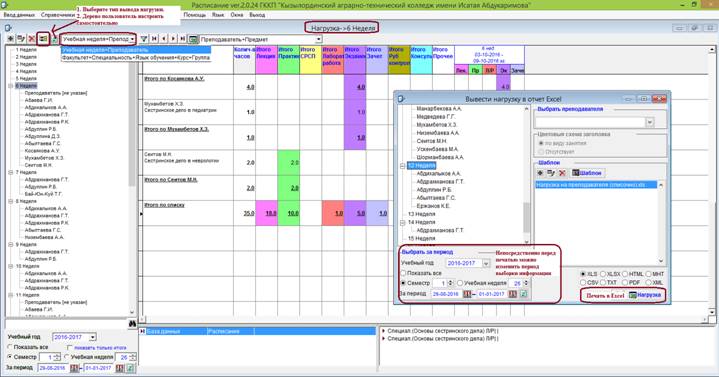This screenshot has height=377, width=719.
Task: Open the Преподаватель+Предмет grouping dropdown
Action: pyautogui.click(x=319, y=39)
